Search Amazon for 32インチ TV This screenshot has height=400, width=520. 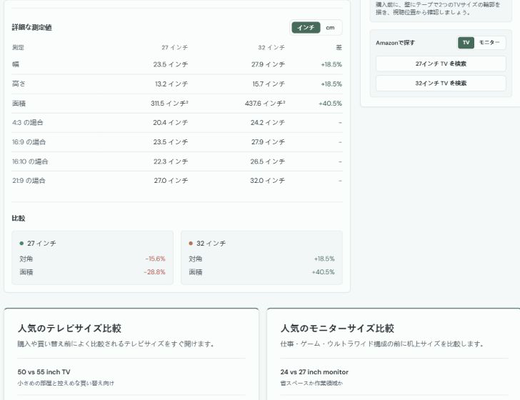441,83
